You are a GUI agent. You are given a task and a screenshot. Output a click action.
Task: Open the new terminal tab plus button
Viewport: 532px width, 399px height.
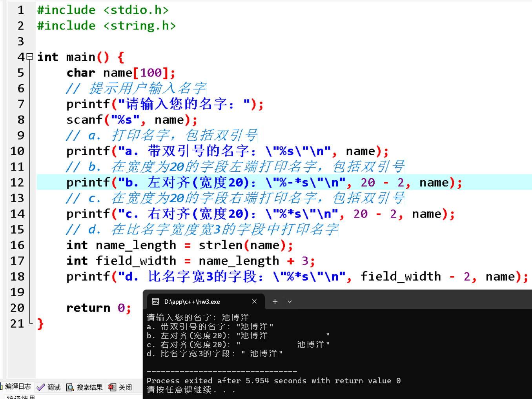(x=275, y=301)
